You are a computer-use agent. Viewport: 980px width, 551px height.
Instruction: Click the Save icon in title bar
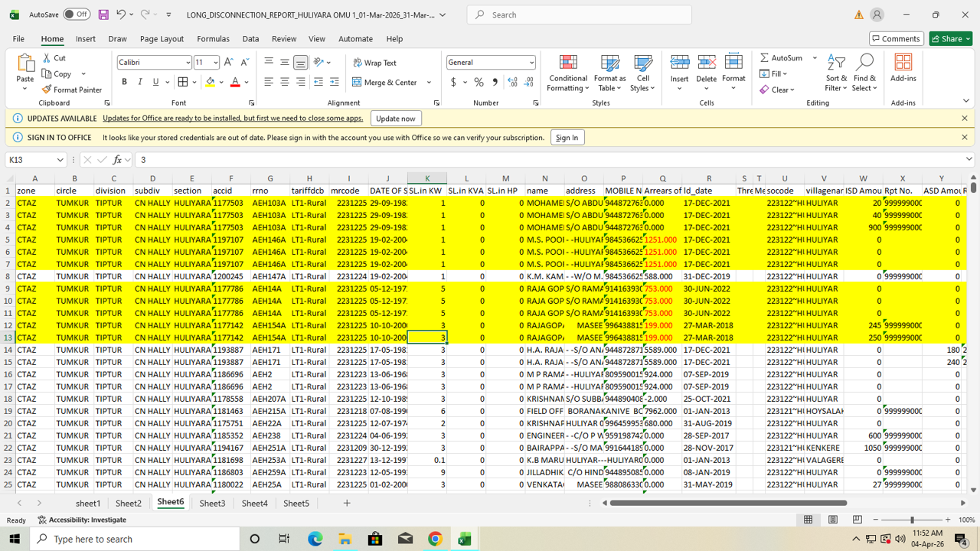tap(103, 15)
